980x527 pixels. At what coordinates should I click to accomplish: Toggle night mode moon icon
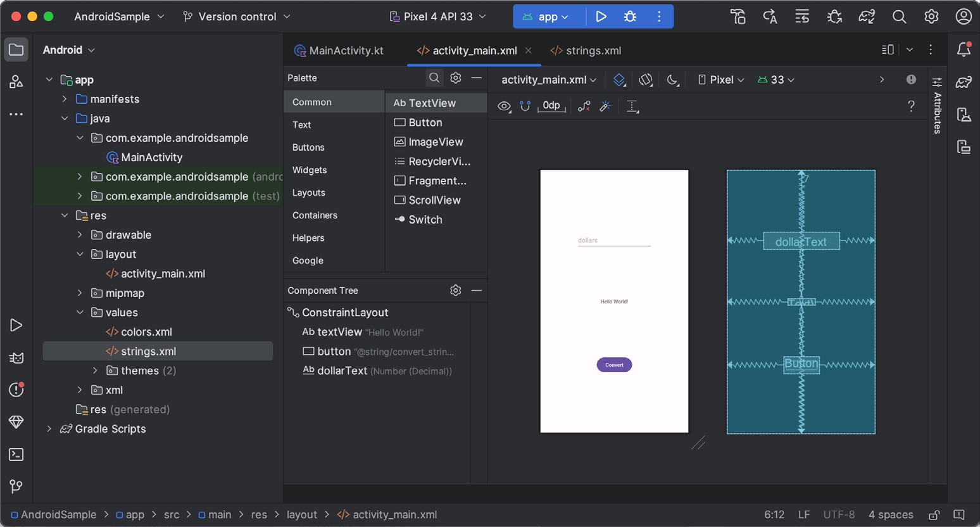tap(672, 79)
